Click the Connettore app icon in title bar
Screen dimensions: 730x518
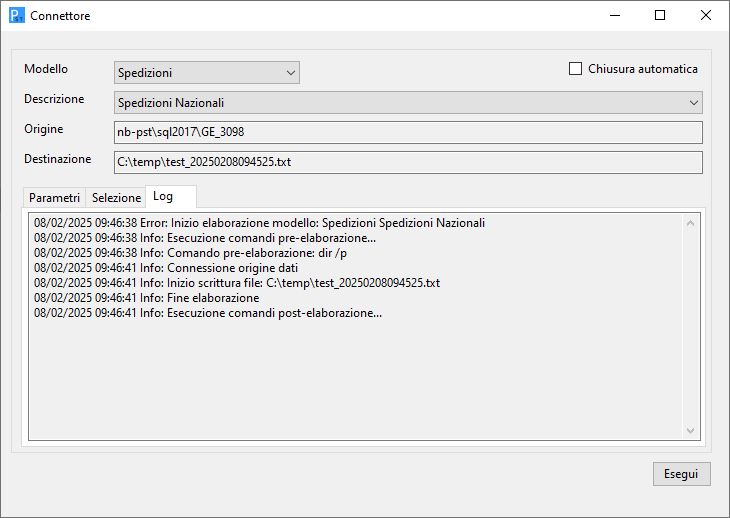point(17,15)
